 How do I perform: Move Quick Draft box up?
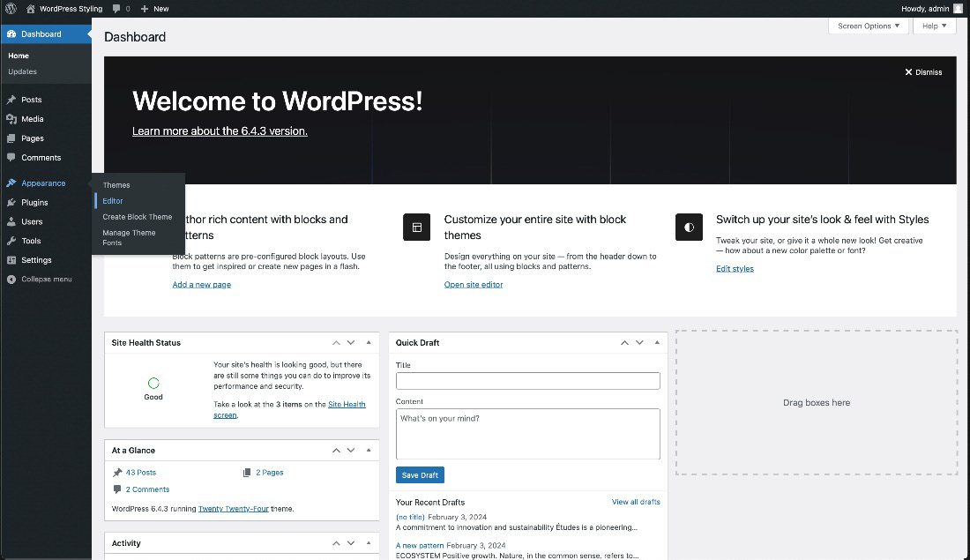(x=624, y=343)
